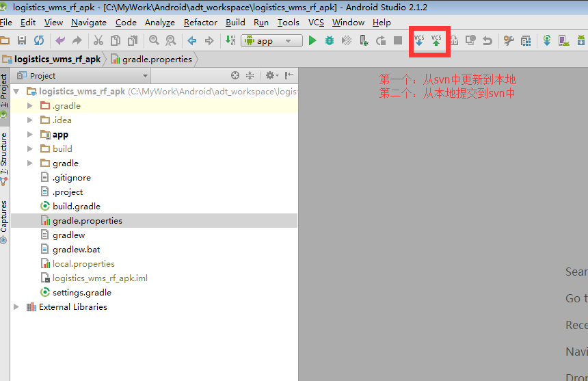Click the Replace toolbar icon
The image size is (588, 381).
coord(171,40)
